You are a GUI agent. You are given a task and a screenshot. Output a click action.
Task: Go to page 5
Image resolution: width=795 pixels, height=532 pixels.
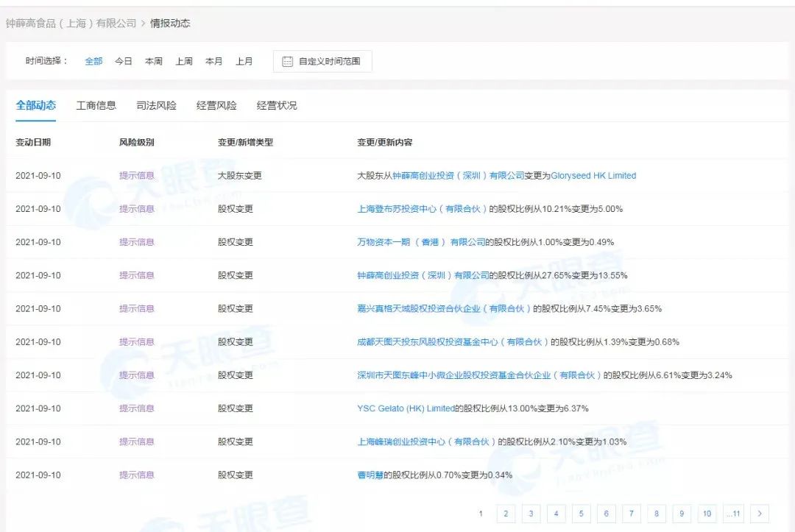pyautogui.click(x=581, y=514)
